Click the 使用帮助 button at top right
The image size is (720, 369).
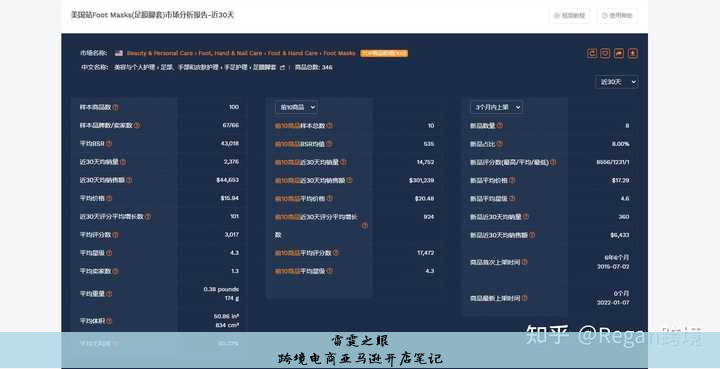click(618, 15)
